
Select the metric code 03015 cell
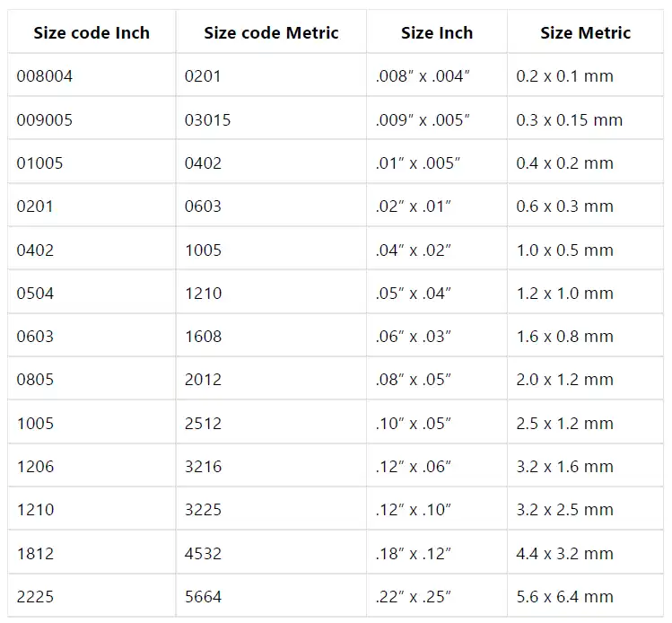(x=207, y=119)
